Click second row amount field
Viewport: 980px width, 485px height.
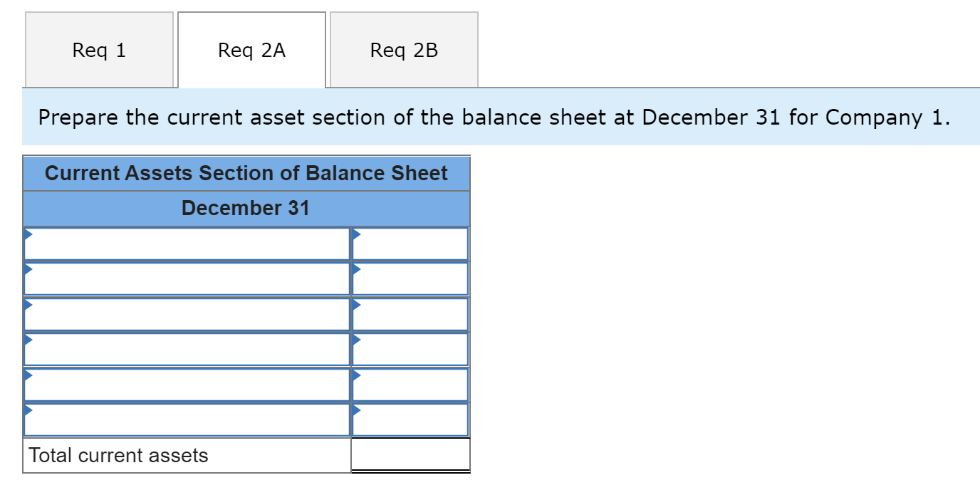(x=410, y=279)
